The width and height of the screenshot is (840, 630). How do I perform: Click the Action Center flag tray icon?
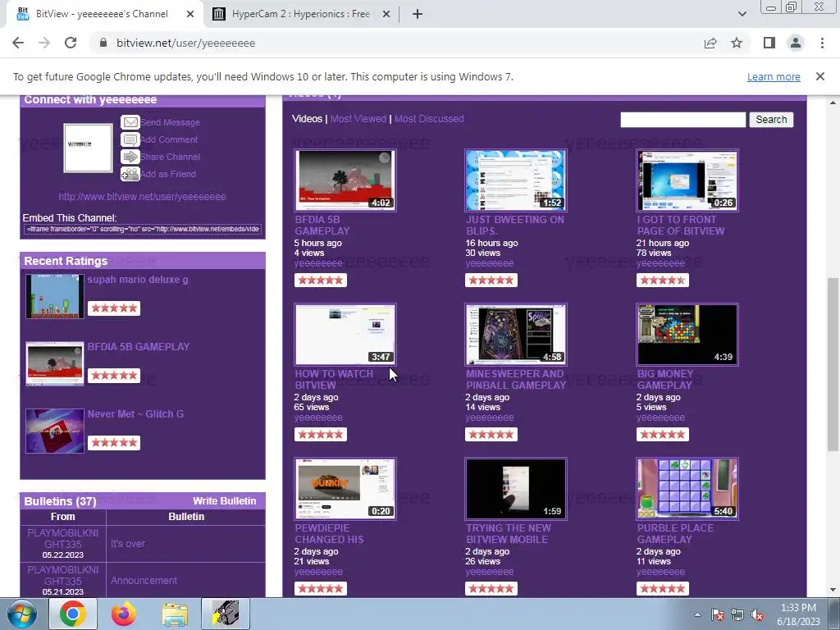pyautogui.click(x=718, y=615)
